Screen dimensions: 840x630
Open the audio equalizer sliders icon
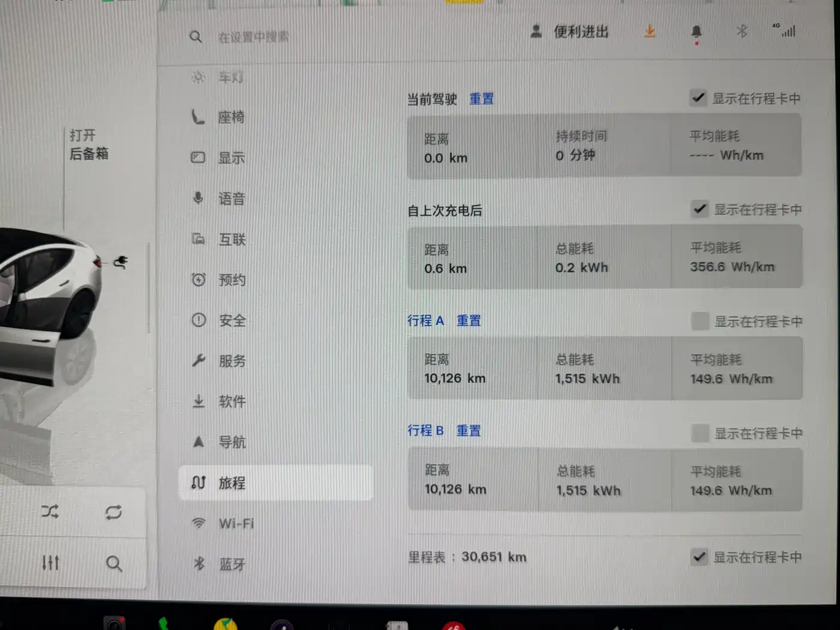point(50,563)
